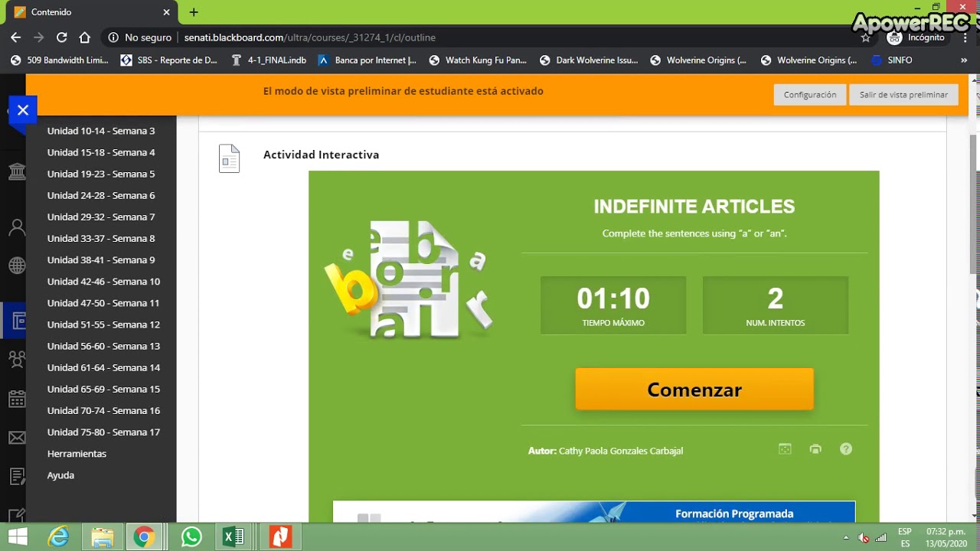Image resolution: width=980 pixels, height=551 pixels.
Task: Open the messages envelope icon in the sidebar
Action: [x=17, y=438]
